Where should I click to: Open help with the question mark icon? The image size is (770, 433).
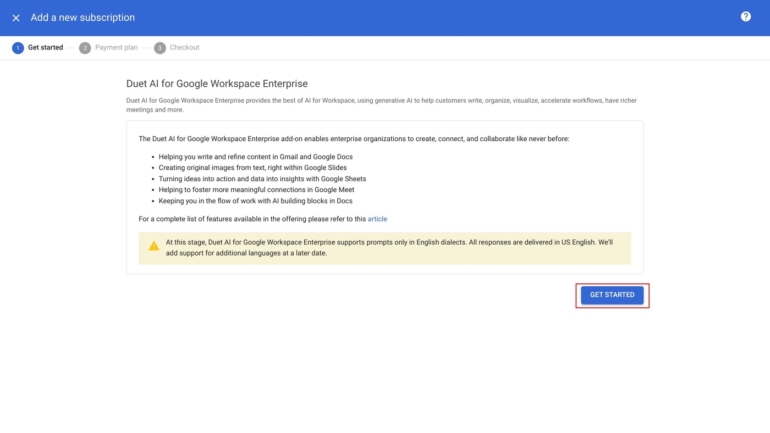point(745,17)
